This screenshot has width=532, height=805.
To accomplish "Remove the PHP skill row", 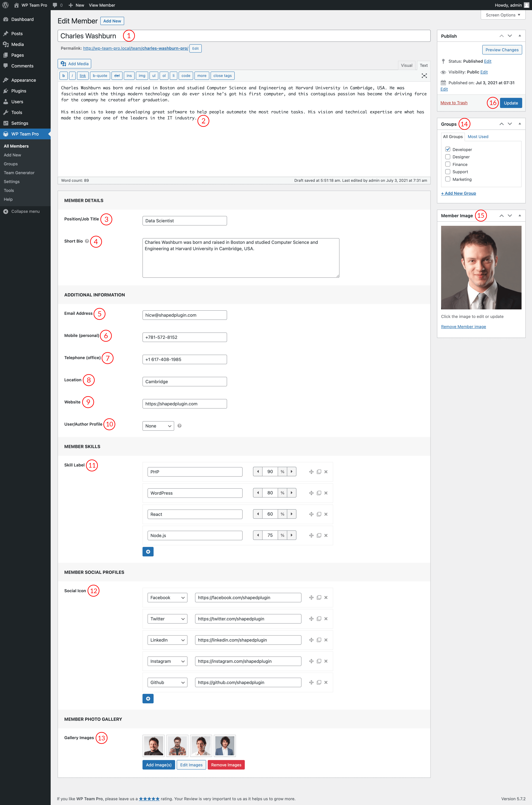I will [326, 472].
